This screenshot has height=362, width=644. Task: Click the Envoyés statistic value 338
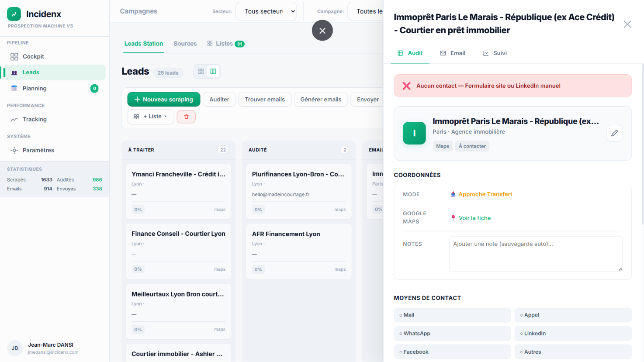click(x=97, y=189)
